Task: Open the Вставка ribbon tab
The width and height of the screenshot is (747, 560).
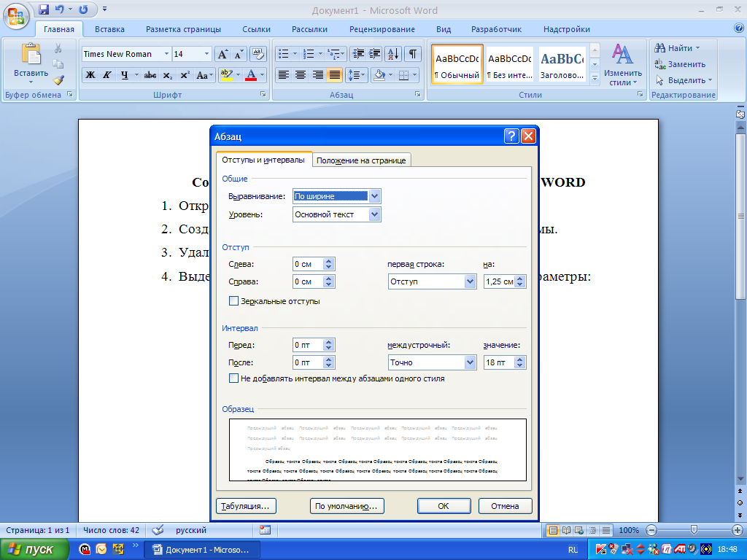Action: [x=109, y=29]
